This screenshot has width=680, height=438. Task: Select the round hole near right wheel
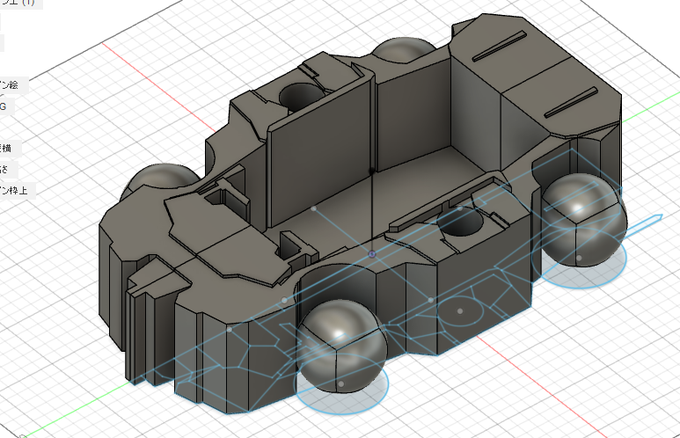point(461,222)
